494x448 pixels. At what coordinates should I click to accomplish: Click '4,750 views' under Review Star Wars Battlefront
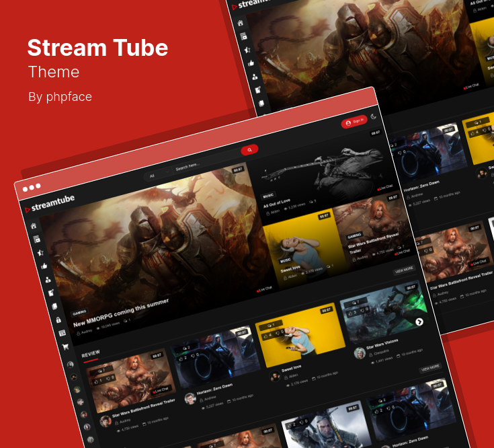point(128,428)
